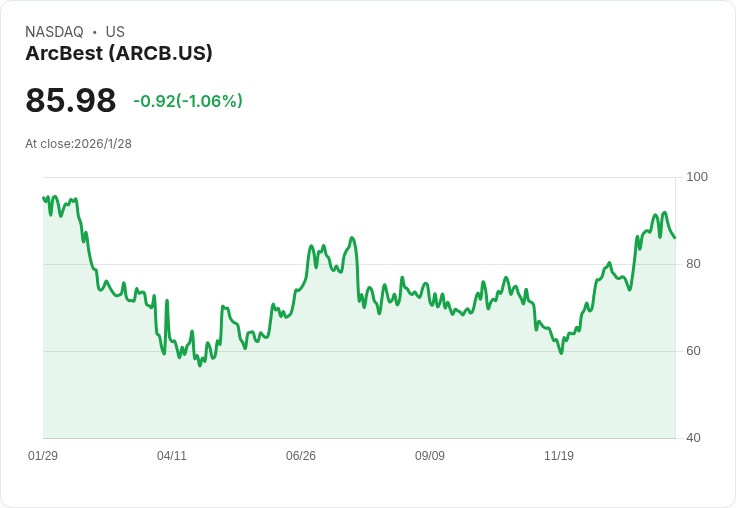The image size is (736, 508).
Task: Click the 85.98 current price value
Action: (70, 100)
